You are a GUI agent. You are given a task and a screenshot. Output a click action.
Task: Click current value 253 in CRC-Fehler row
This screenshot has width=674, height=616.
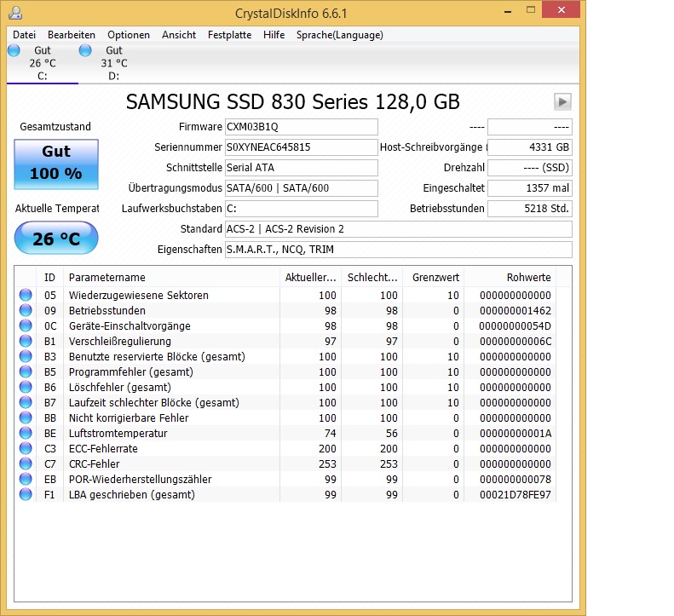327,463
